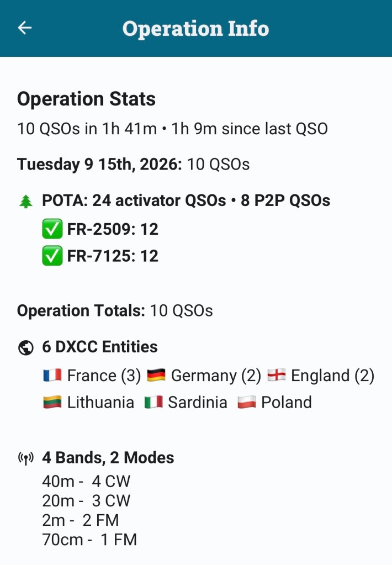Select the 40m - 4 CW band row
The width and height of the screenshot is (392, 565).
coord(86,482)
